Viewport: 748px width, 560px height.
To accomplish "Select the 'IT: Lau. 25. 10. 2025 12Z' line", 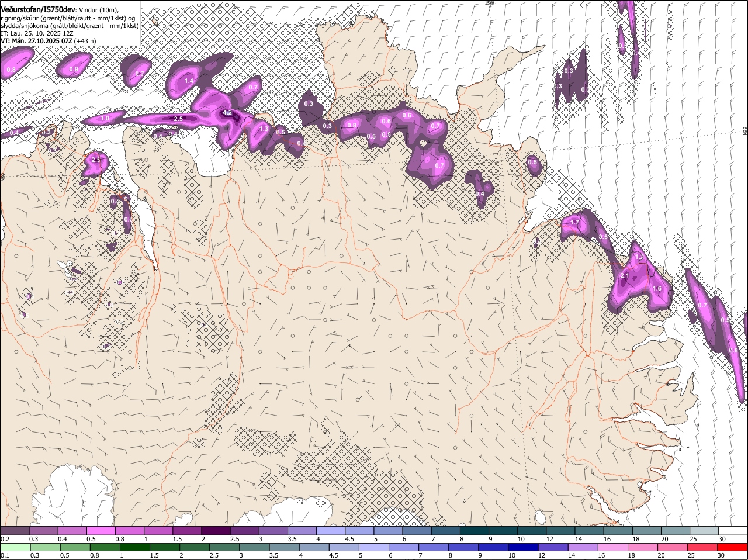I will click(x=37, y=33).
